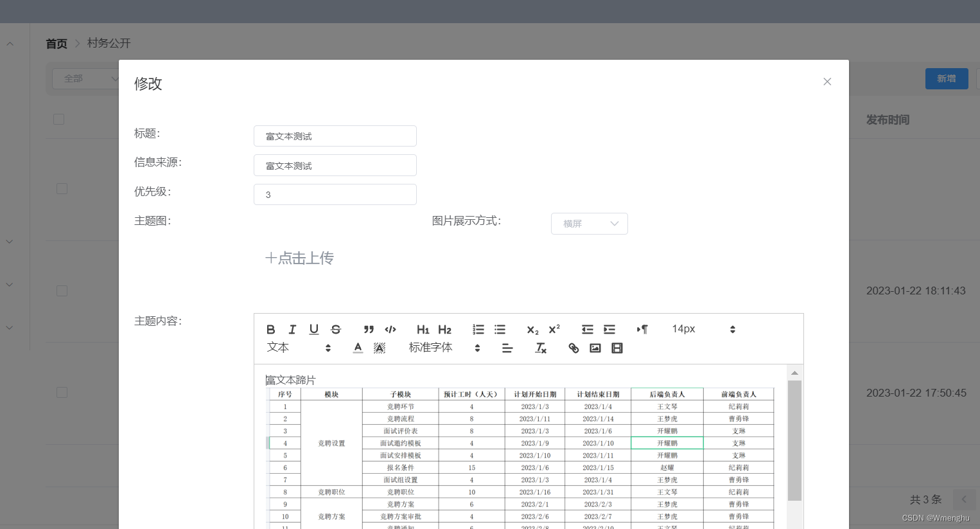Apply subscript formatting

pyautogui.click(x=532, y=329)
